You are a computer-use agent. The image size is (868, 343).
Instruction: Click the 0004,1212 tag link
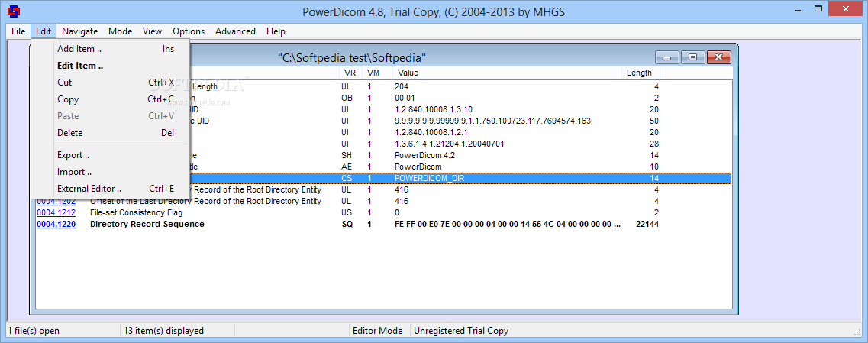pos(56,212)
